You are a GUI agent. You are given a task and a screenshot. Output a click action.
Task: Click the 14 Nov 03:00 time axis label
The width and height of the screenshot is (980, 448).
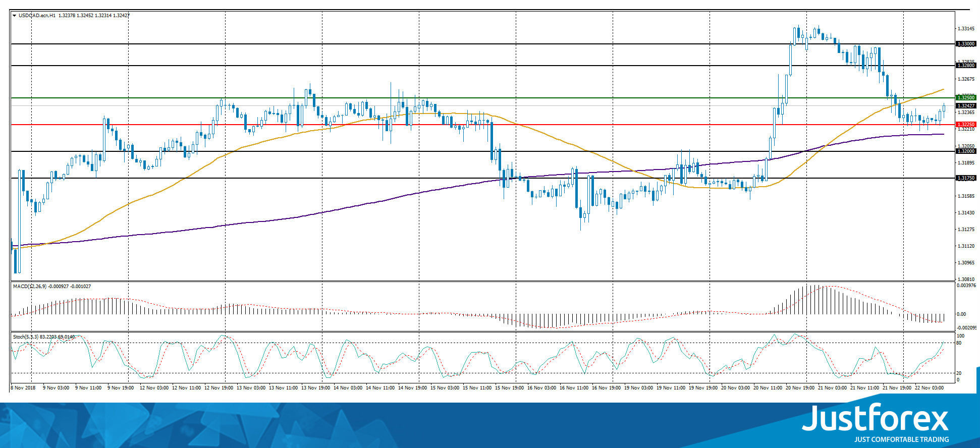(348, 388)
